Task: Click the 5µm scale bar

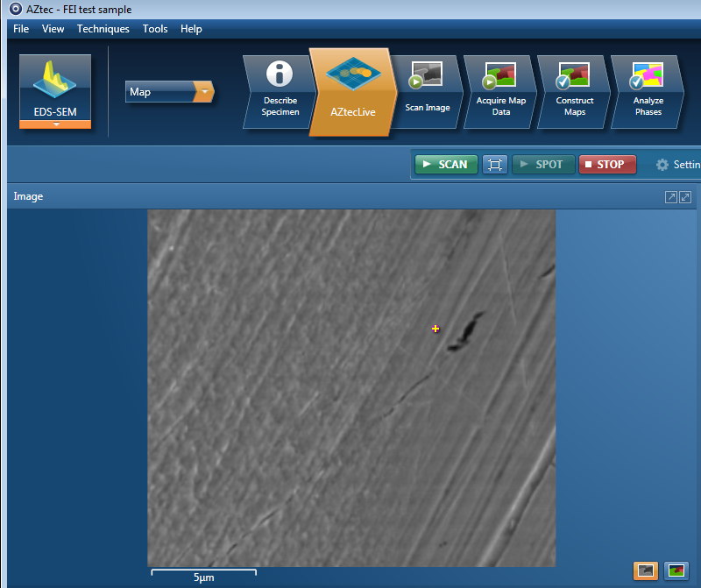Action: click(x=204, y=576)
